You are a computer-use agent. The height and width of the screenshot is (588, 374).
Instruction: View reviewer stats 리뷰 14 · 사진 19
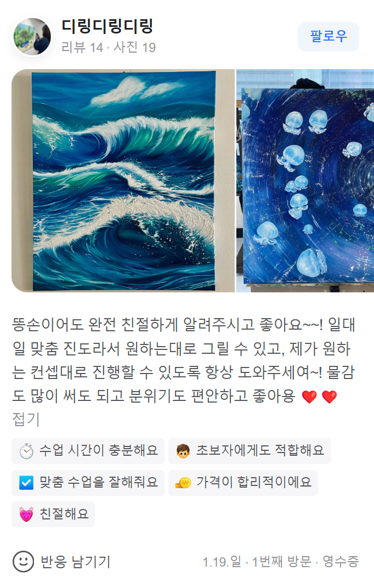pos(109,47)
